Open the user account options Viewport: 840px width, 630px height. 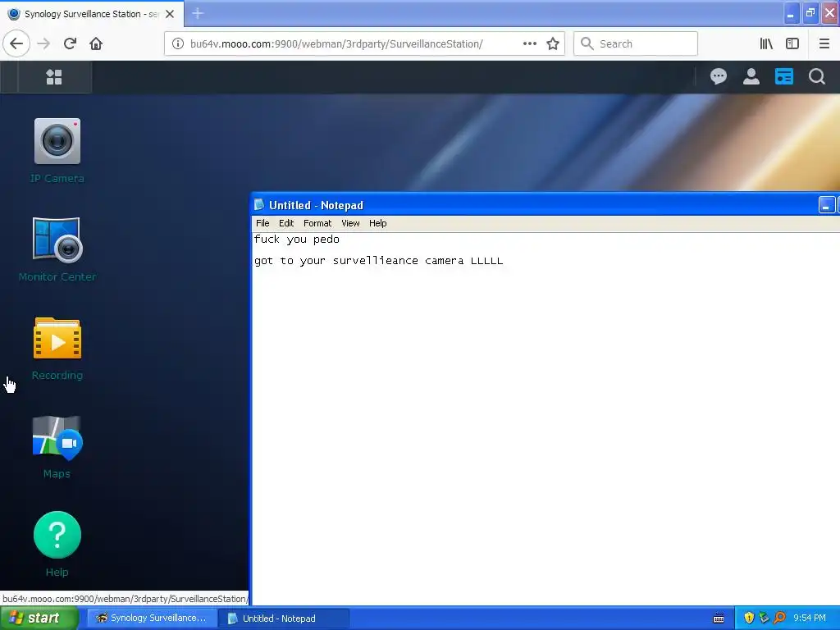click(751, 76)
